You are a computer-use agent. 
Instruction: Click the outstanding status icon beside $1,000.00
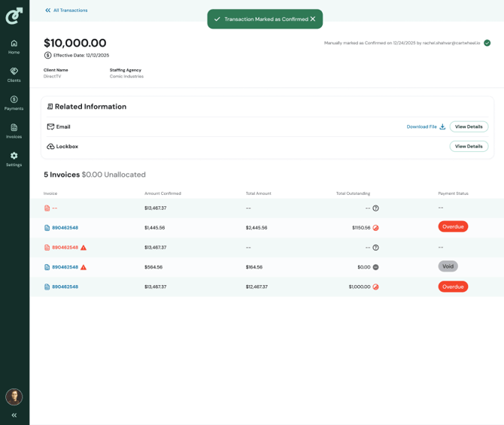pos(375,287)
